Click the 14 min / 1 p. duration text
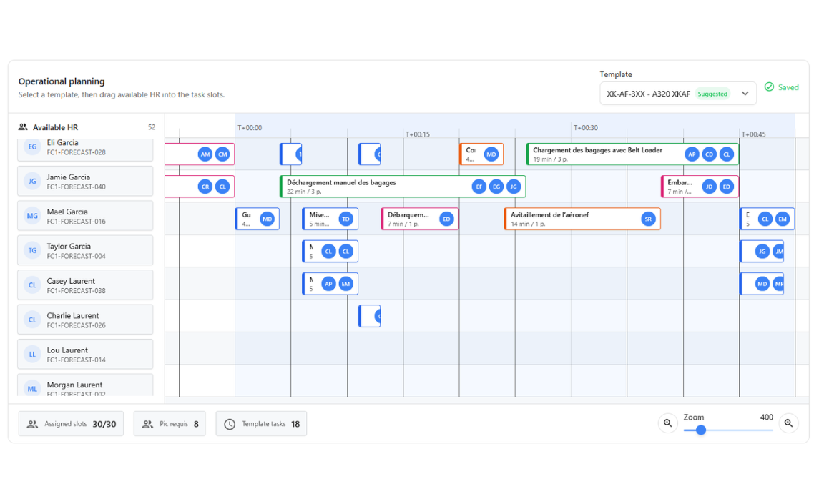Viewport: 819px width, 504px height. [528, 224]
